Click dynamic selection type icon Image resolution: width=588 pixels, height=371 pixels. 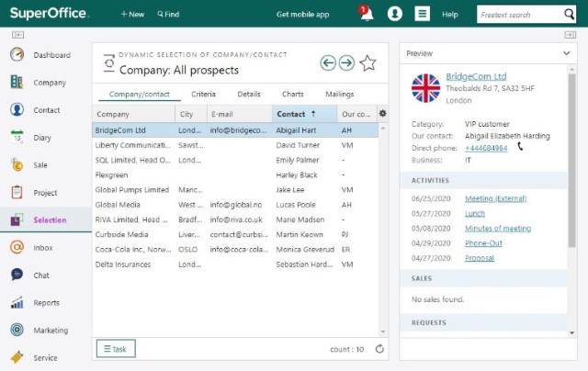[109, 63]
